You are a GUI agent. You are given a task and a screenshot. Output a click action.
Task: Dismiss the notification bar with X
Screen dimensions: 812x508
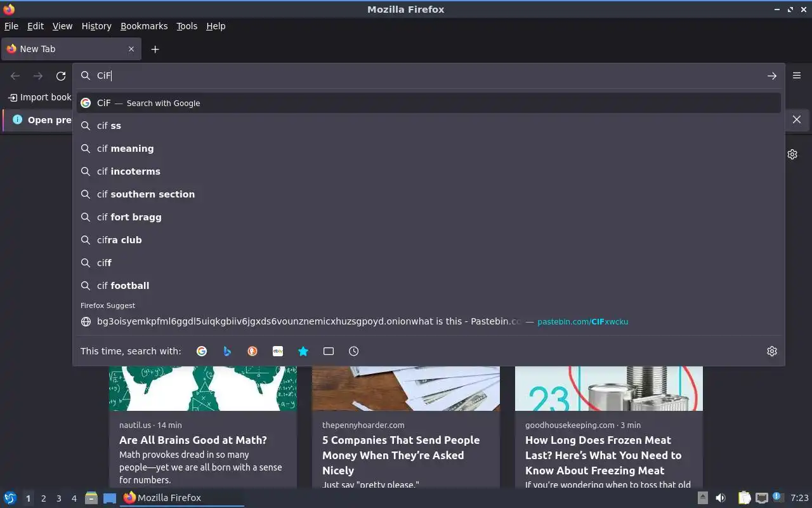(797, 119)
